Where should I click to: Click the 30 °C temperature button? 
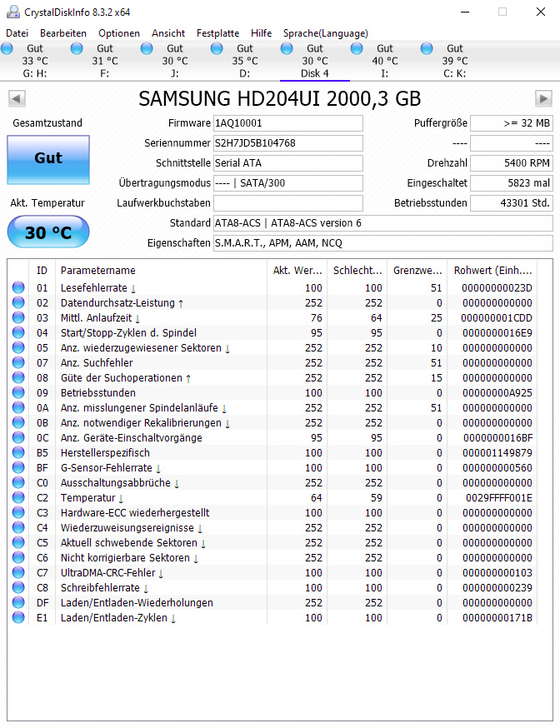click(48, 232)
